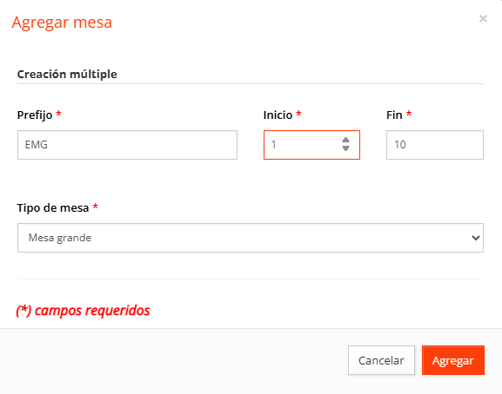The width and height of the screenshot is (502, 394).
Task: Open the Tipo de mesa dropdown
Action: pos(250,238)
